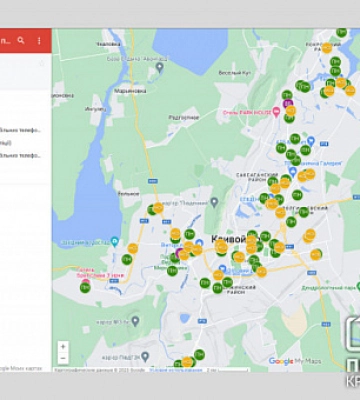Select the green ПН marker below Готель Братислава
360x400 pixels.
85,287
